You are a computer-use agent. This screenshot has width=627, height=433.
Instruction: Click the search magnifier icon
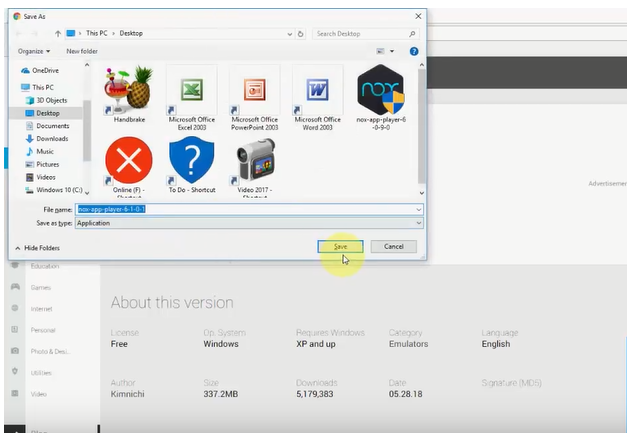(x=412, y=34)
